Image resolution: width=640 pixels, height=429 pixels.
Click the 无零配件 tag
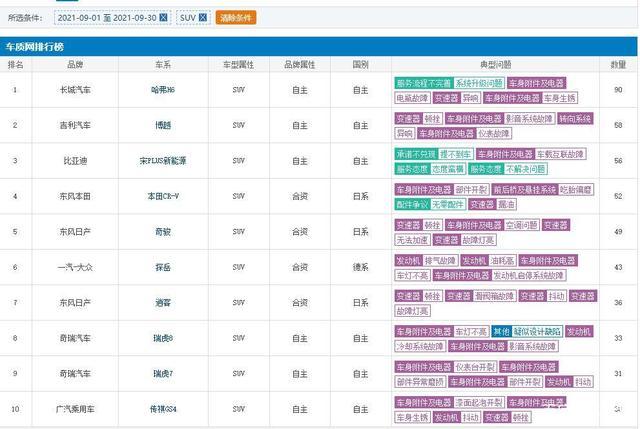pos(448,204)
